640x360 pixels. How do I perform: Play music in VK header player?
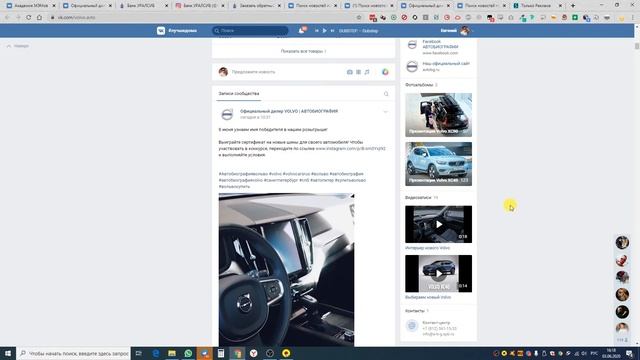coord(324,31)
